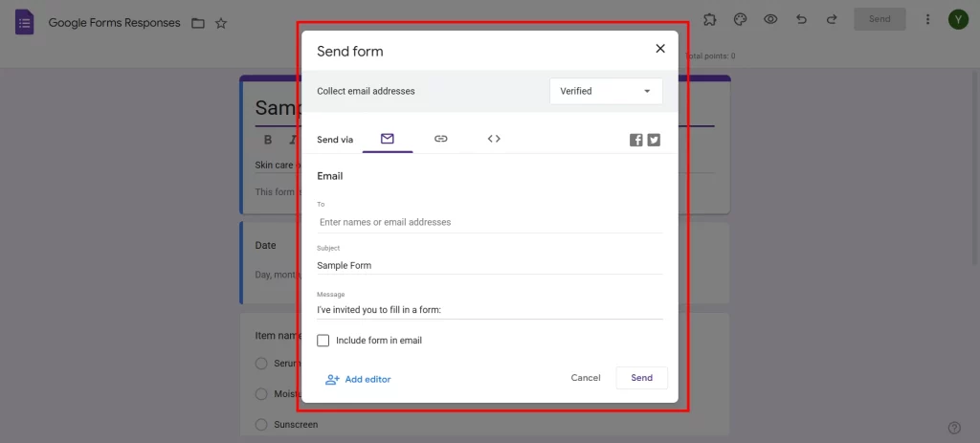This screenshot has height=443, width=980.
Task: Open the add-ons puzzle piece icon
Action: [709, 19]
